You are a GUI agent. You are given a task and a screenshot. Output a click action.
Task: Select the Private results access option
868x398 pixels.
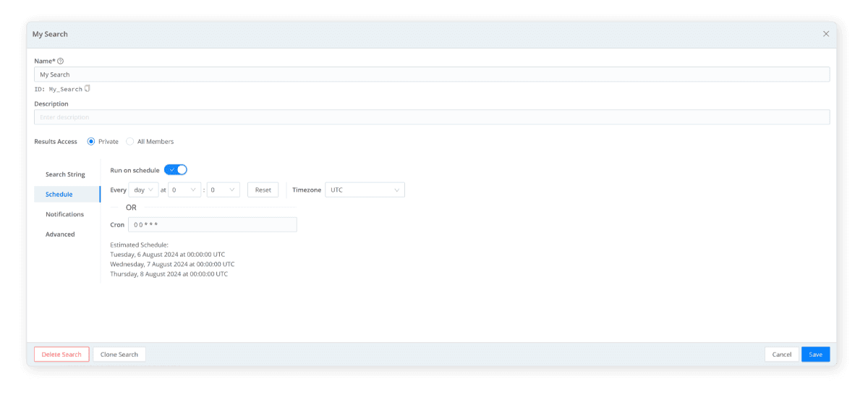(x=91, y=142)
